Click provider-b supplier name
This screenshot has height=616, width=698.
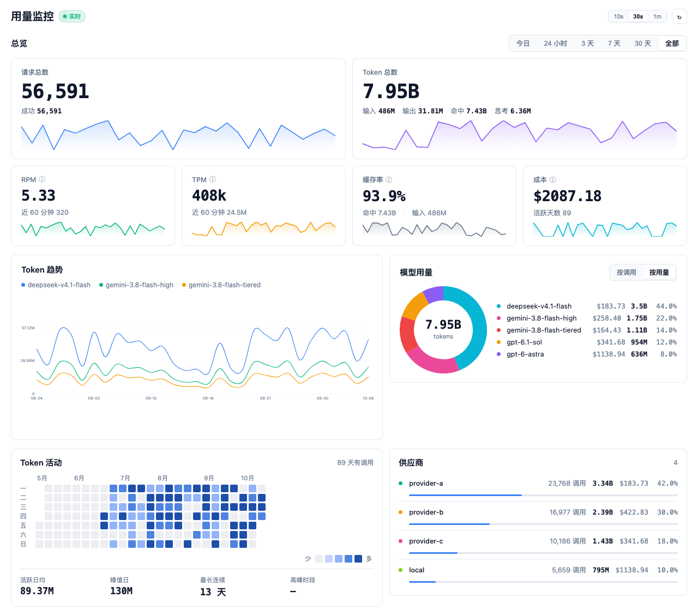coord(426,512)
